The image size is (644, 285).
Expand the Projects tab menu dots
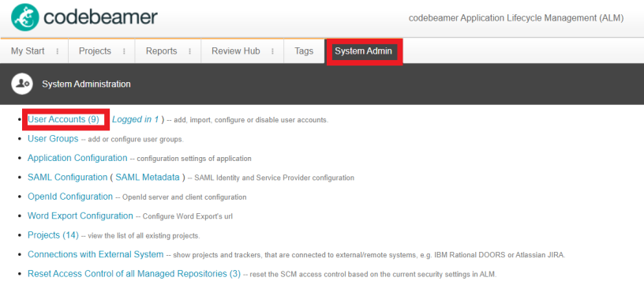click(124, 51)
